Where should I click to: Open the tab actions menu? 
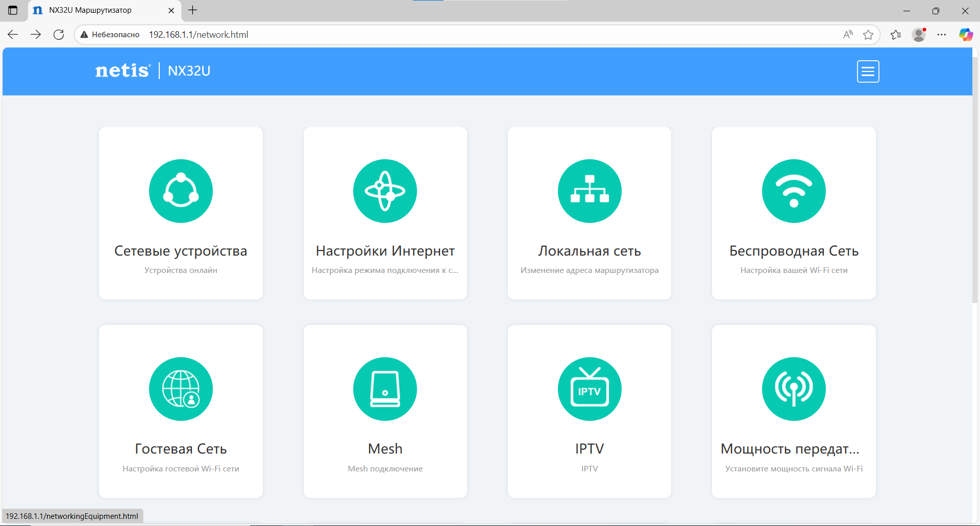[13, 10]
